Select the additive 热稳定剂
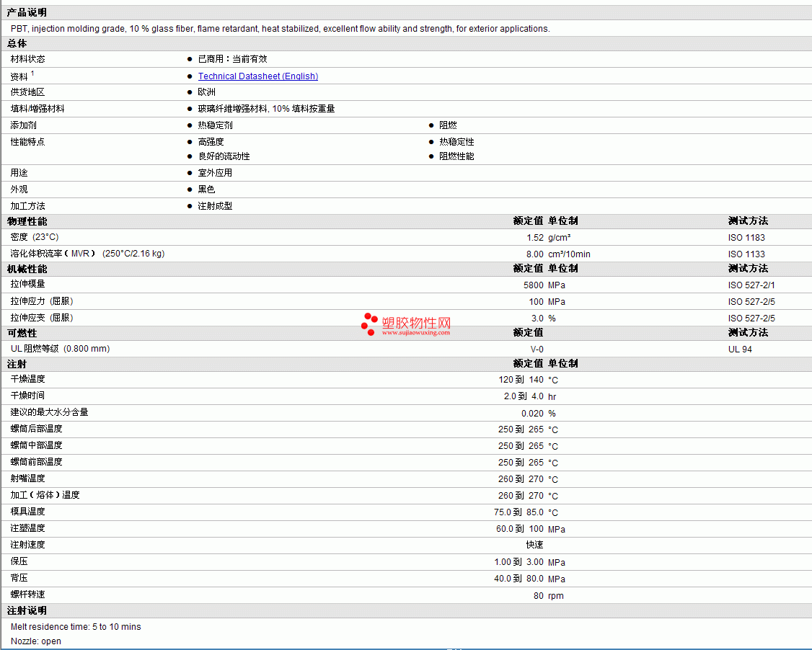This screenshot has width=812, height=650. click(x=215, y=125)
